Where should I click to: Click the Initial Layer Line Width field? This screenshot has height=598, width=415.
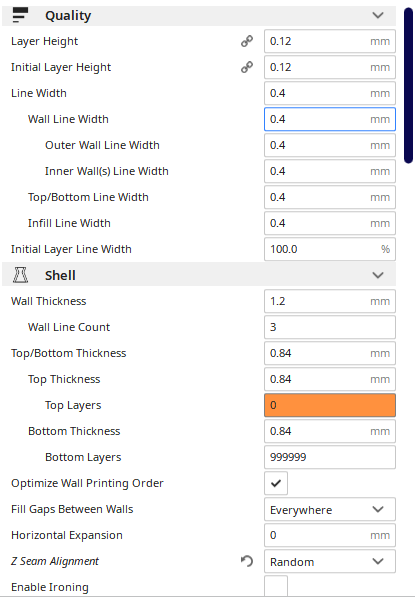(330, 249)
